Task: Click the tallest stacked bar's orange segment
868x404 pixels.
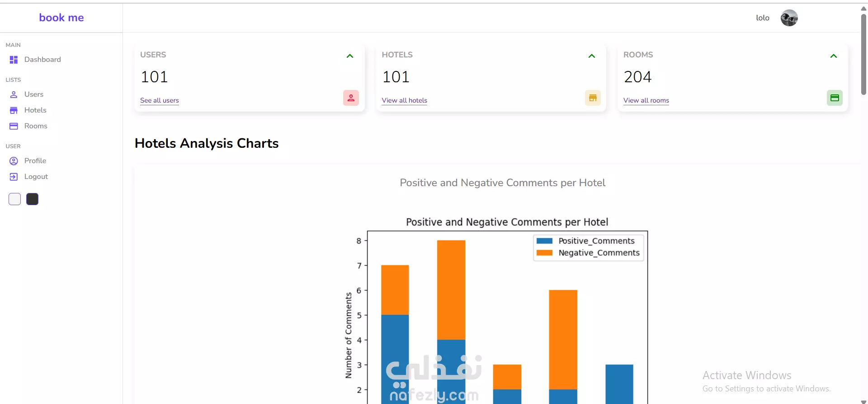Action: 451,290
